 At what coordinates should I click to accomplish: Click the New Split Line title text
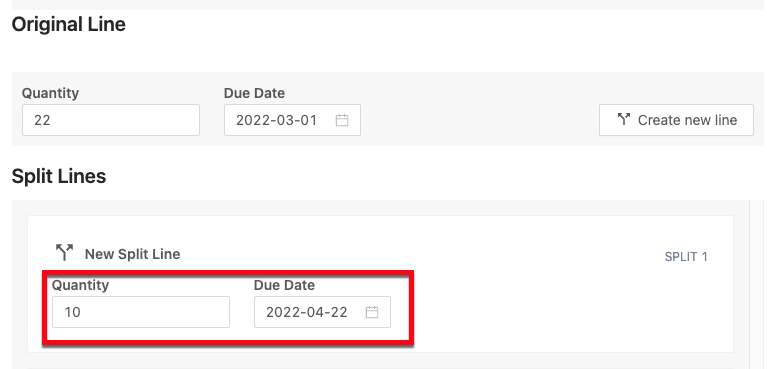pos(133,254)
